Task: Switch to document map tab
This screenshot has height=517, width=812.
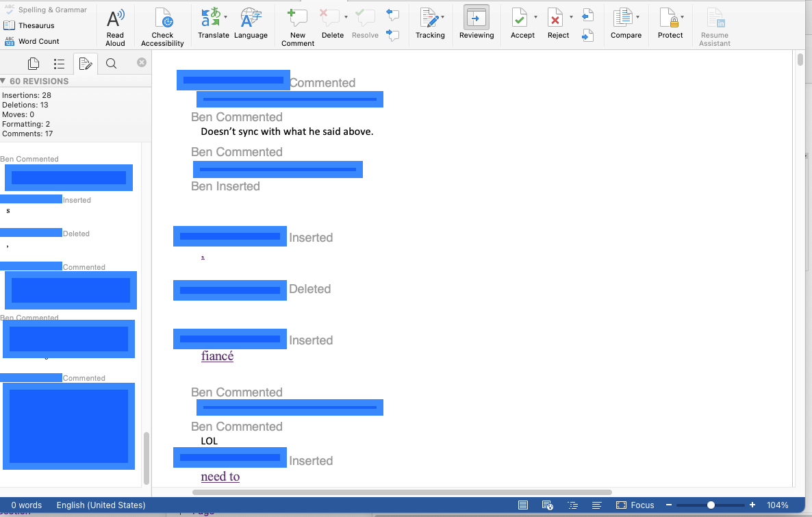Action: pos(59,64)
